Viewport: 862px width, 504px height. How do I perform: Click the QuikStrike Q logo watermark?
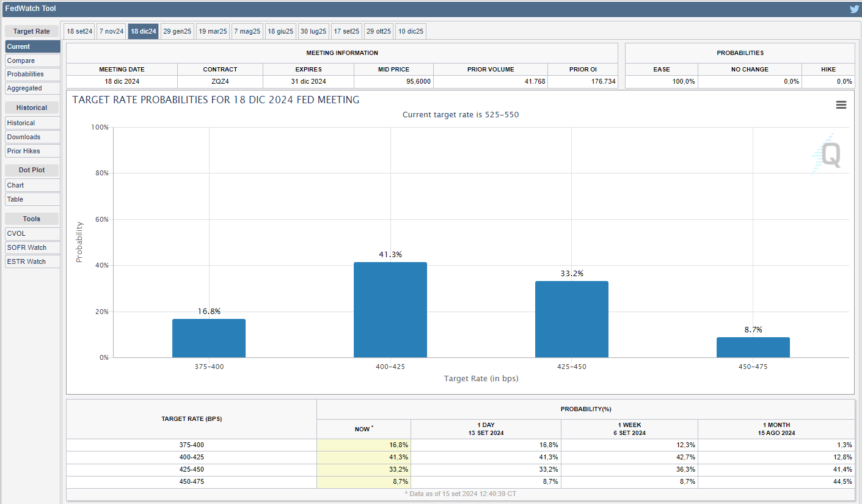pyautogui.click(x=829, y=155)
